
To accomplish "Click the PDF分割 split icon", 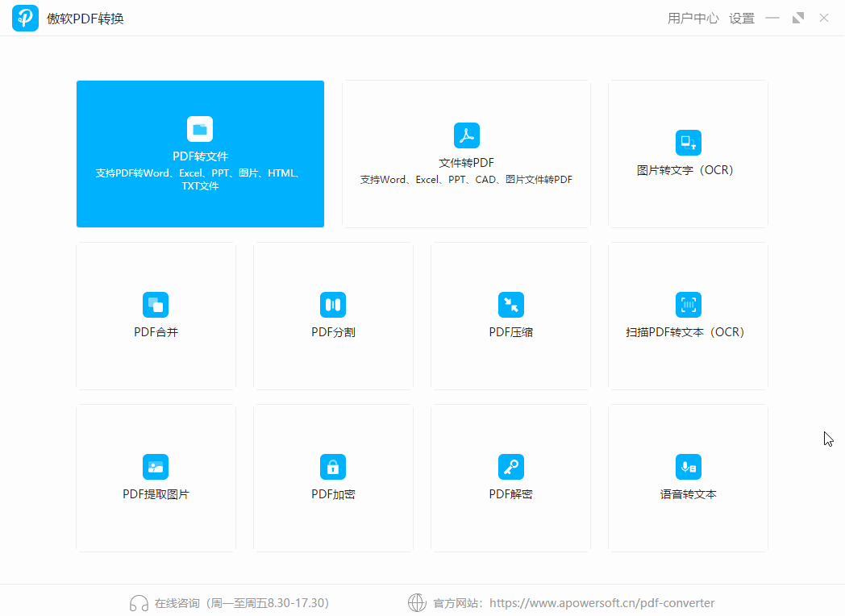I will click(332, 305).
